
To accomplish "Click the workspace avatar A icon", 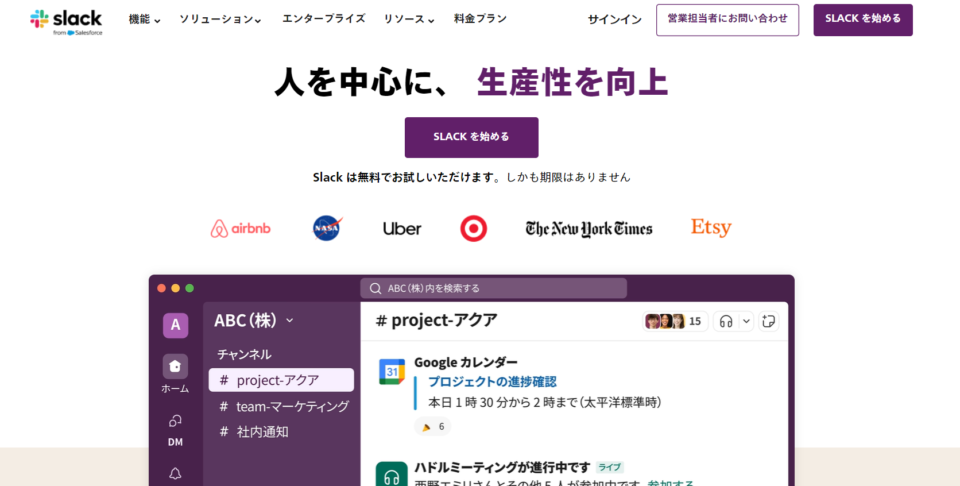I will click(175, 325).
